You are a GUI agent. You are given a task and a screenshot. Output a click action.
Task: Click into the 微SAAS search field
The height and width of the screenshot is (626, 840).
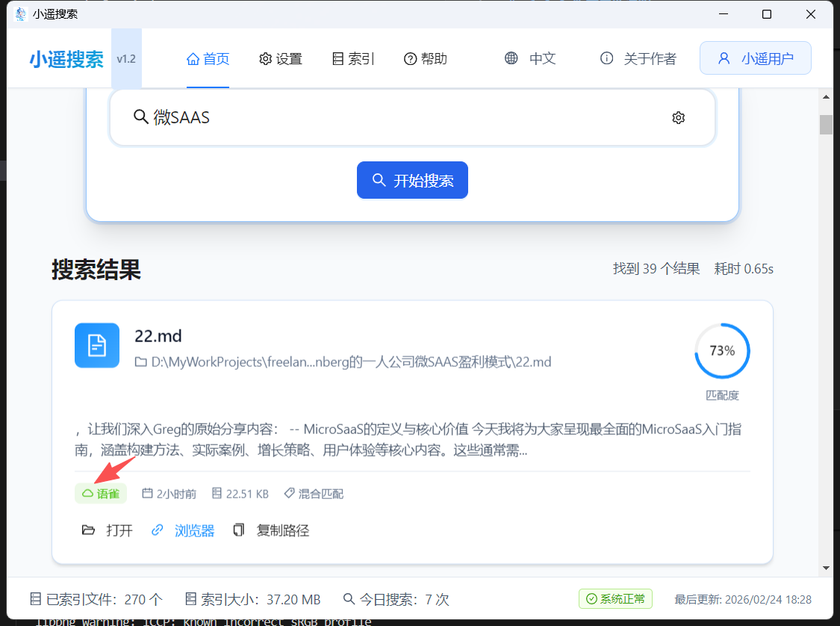point(403,118)
